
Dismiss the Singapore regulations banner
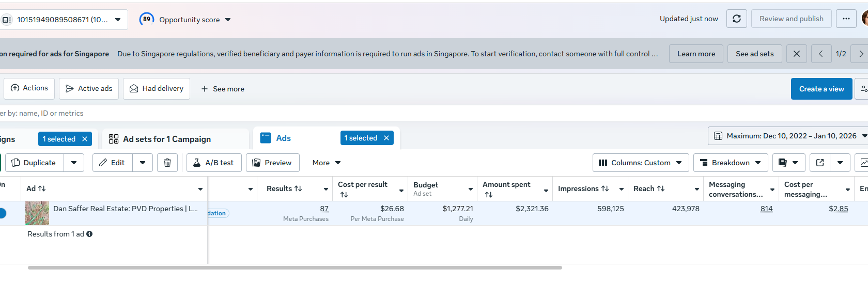coord(796,54)
